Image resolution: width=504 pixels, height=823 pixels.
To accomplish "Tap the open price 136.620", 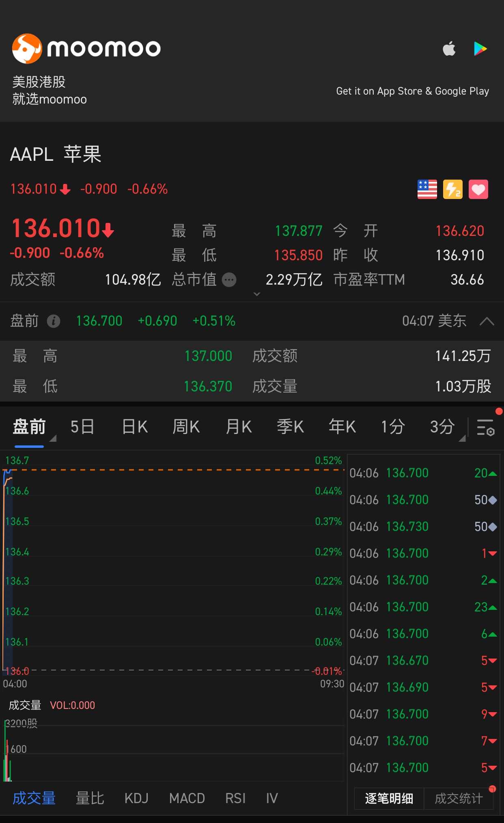I will (x=460, y=231).
